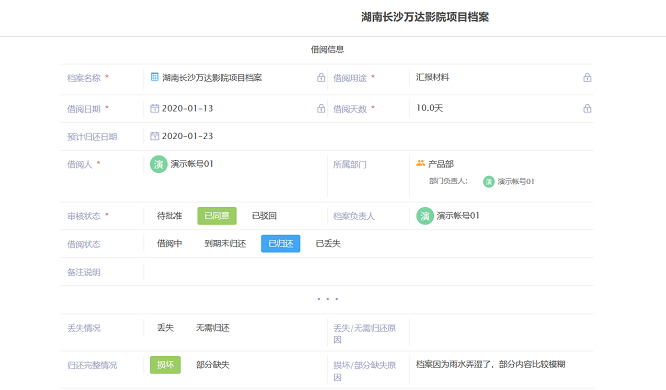
Task: Click 借阅日期 value 2020-01-13
Action: 187,108
